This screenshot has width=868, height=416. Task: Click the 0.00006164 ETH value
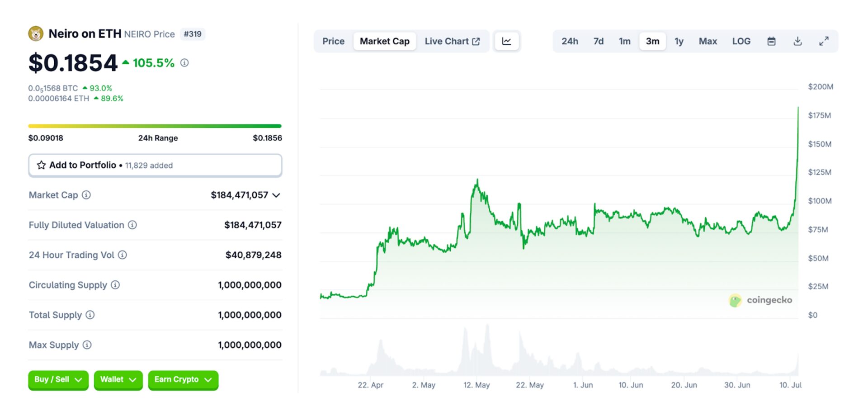pyautogui.click(x=59, y=99)
